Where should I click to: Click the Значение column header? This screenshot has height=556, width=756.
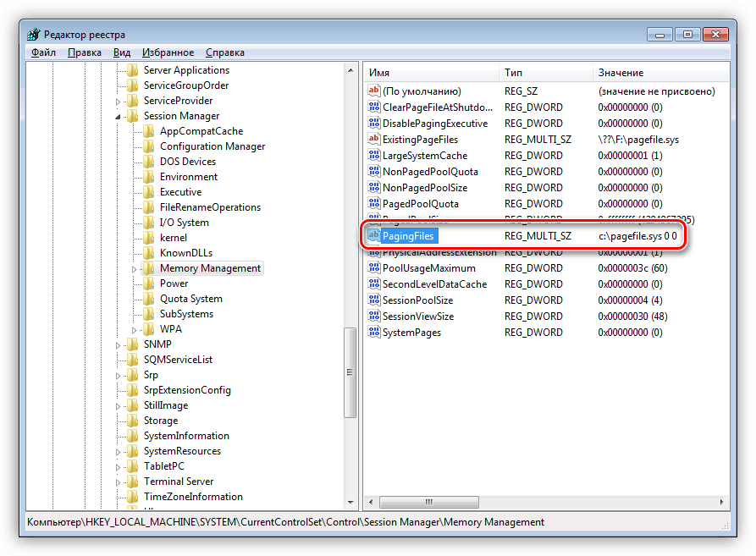(661, 73)
